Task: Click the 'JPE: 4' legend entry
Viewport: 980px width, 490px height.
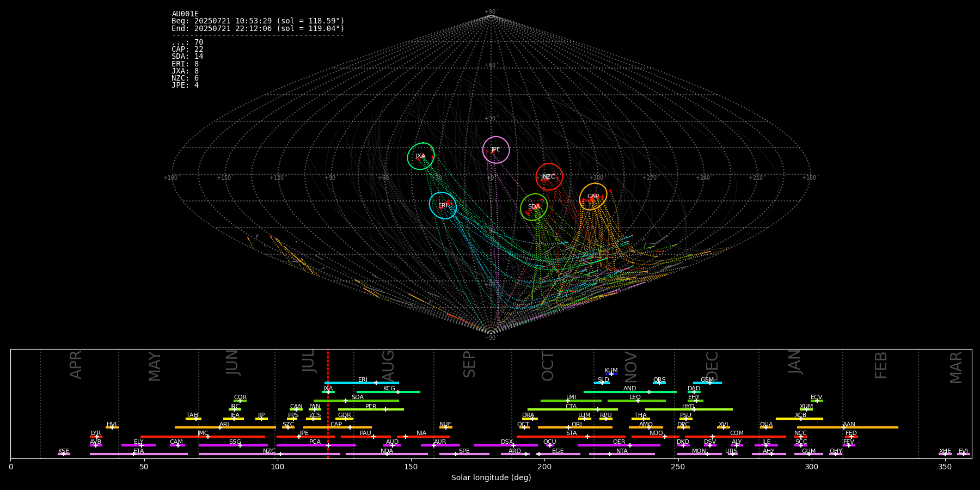Action: coord(185,85)
